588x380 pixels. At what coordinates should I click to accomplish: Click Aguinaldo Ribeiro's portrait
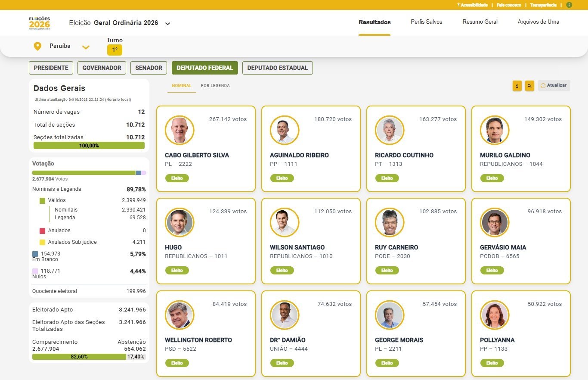(285, 130)
